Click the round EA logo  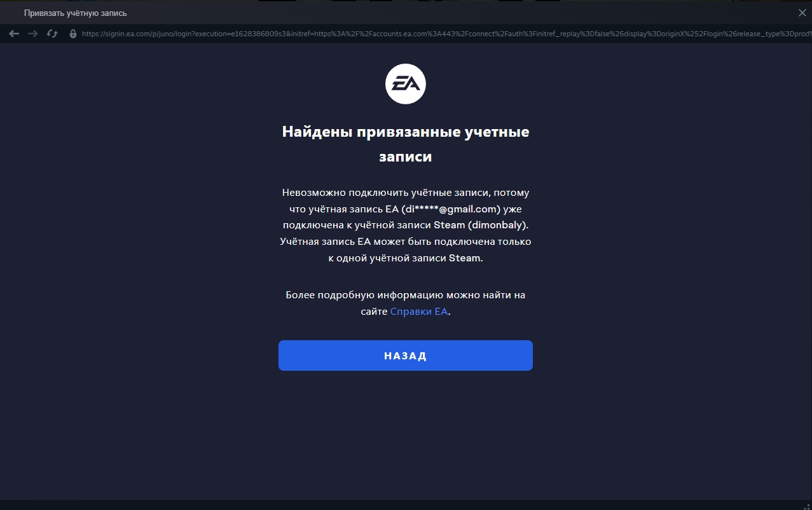406,84
